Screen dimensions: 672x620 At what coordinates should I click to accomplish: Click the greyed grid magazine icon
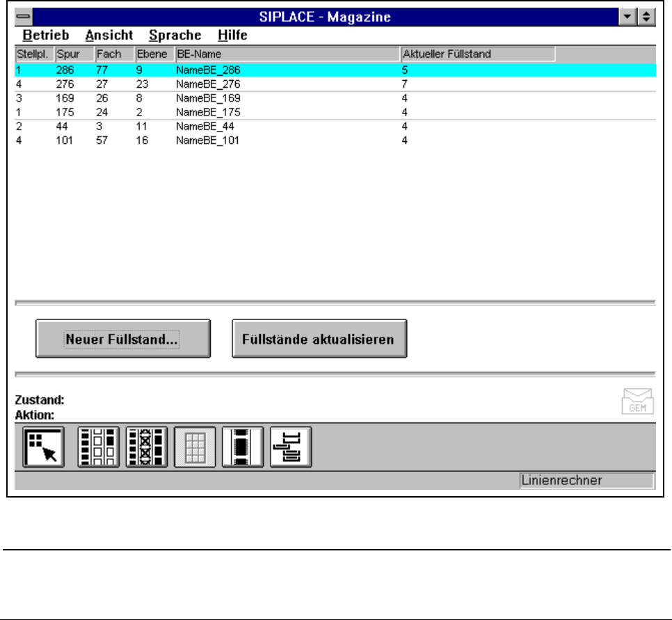pyautogui.click(x=195, y=447)
